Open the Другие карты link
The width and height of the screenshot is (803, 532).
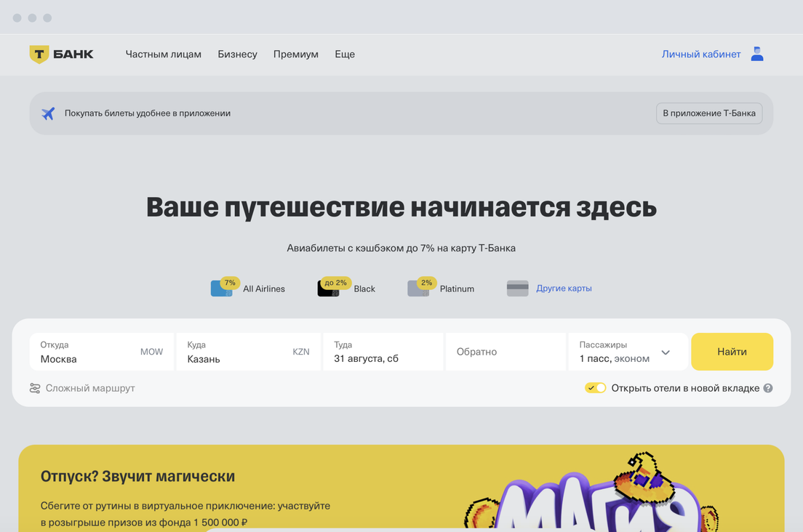coord(564,288)
